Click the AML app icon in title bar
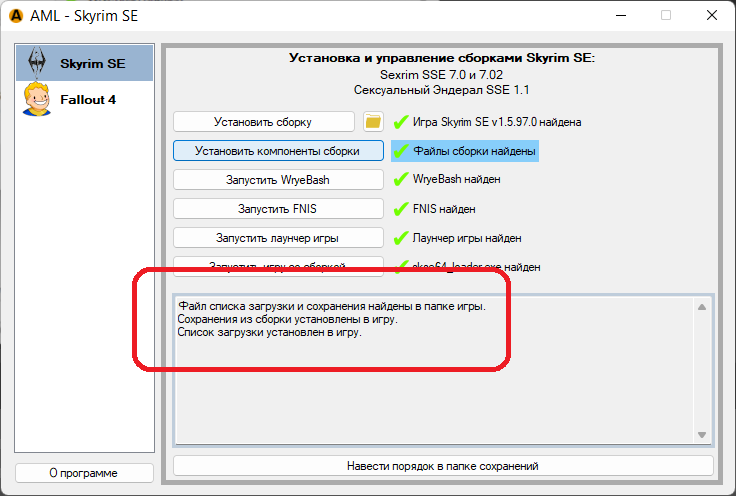 pos(17,15)
